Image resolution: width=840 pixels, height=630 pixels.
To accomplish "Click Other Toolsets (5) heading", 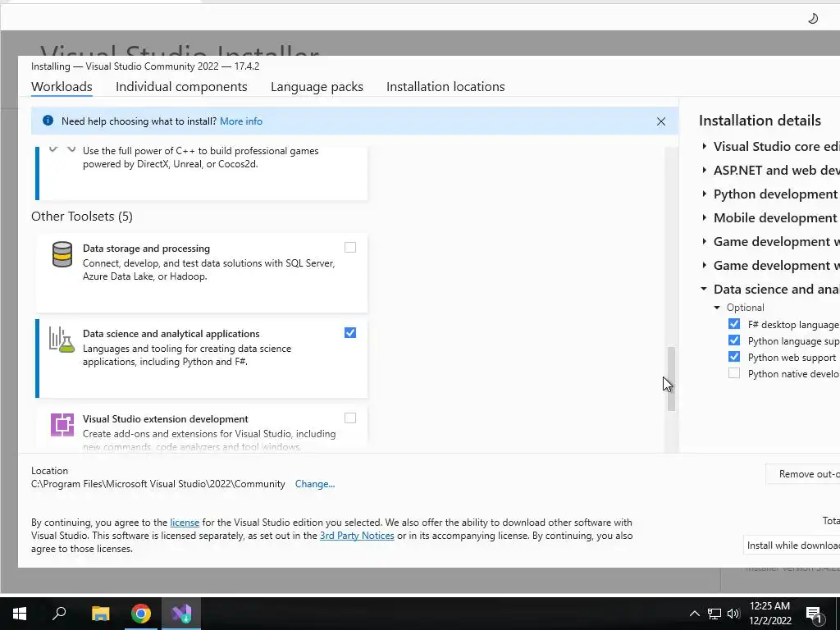I will [82, 217].
